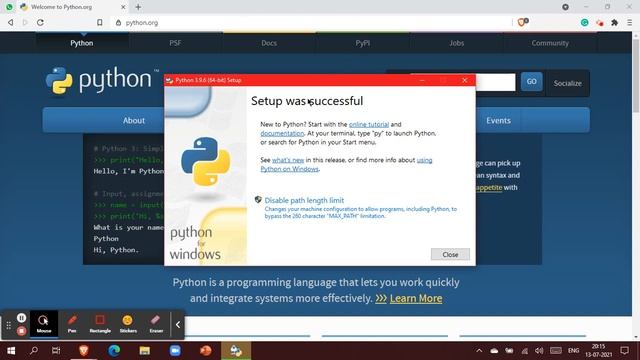Open the Stickers tool

(x=128, y=324)
